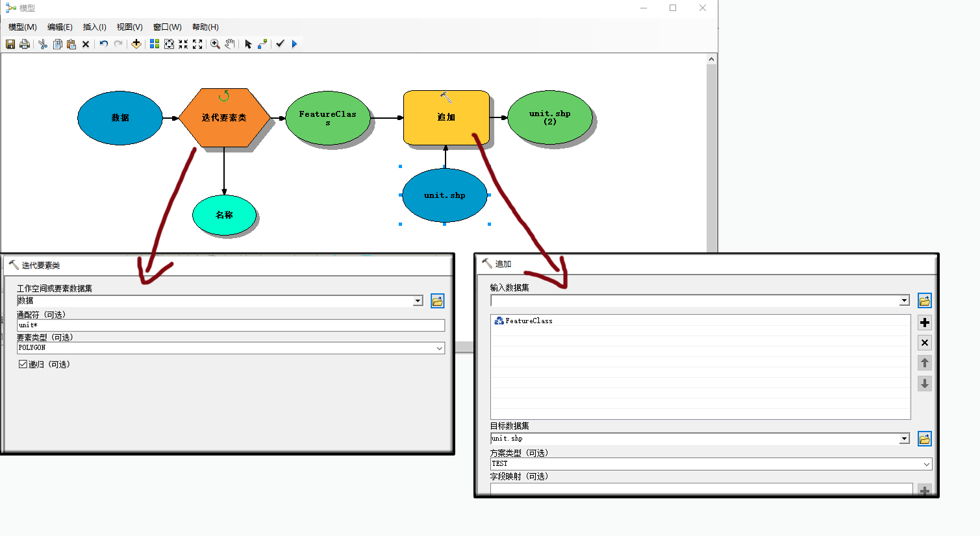Activate the magnifier zoom tool
Viewport: 980px width, 536px height.
click(x=216, y=44)
